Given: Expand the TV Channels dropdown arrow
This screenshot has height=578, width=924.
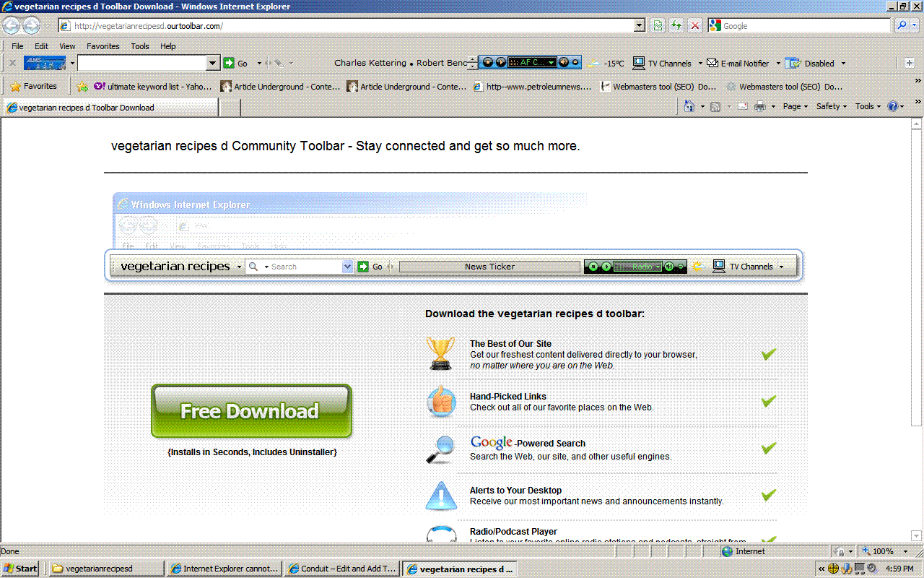Looking at the screenshot, I should (699, 64).
